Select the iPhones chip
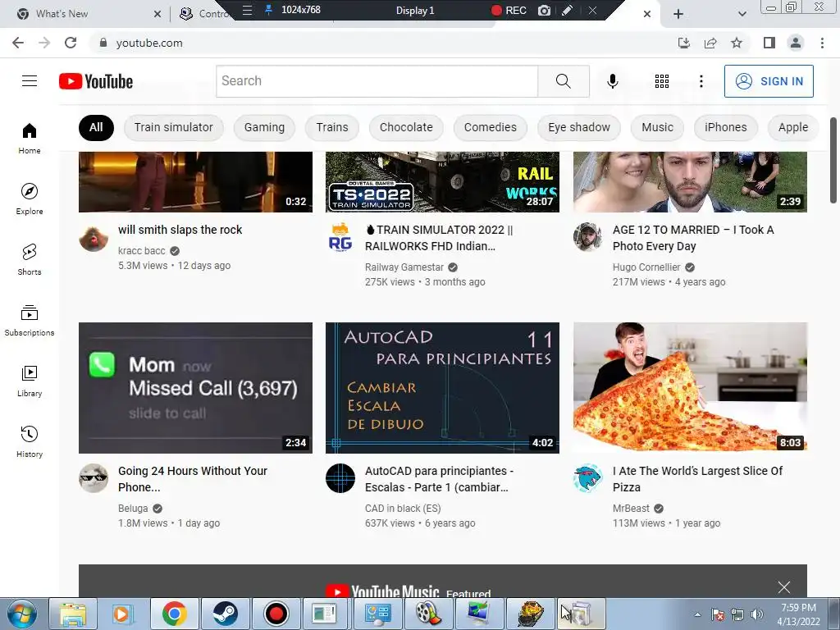Viewport: 840px width, 630px height. [x=725, y=127]
